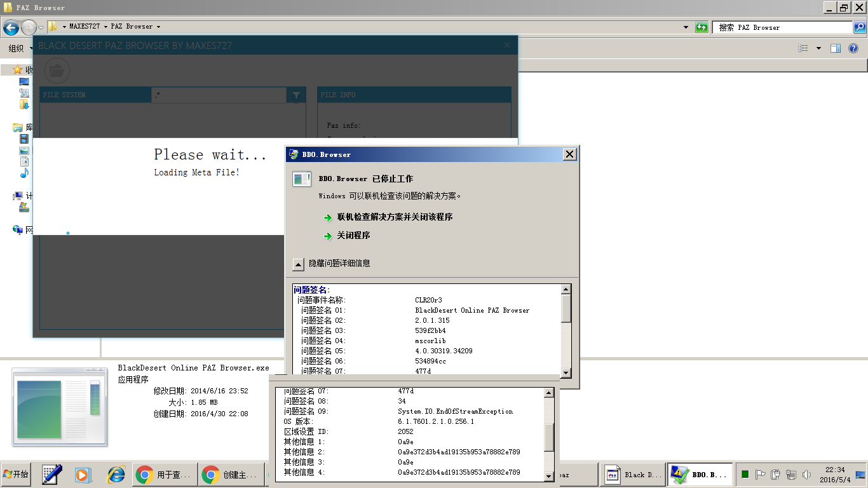Image resolution: width=868 pixels, height=488 pixels.
Task: Toggle the preview pane icon in Explorer toolbar
Action: point(836,48)
